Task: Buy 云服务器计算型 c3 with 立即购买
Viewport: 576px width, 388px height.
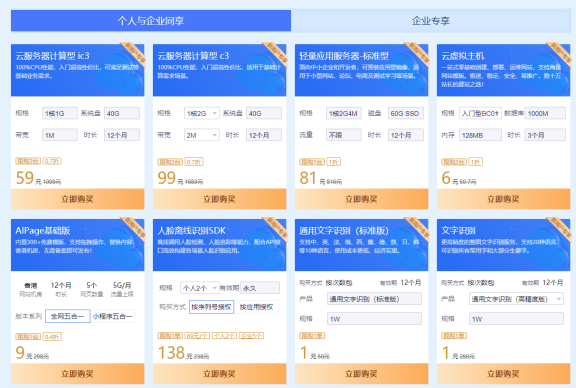Action: click(x=219, y=199)
